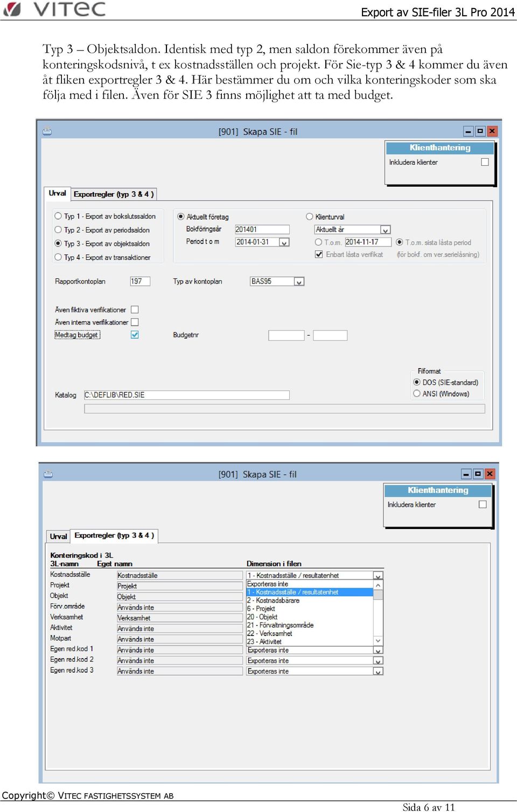
Task: Open the Dimension dropdown for Egen red.kod 2
Action: pos(378,661)
